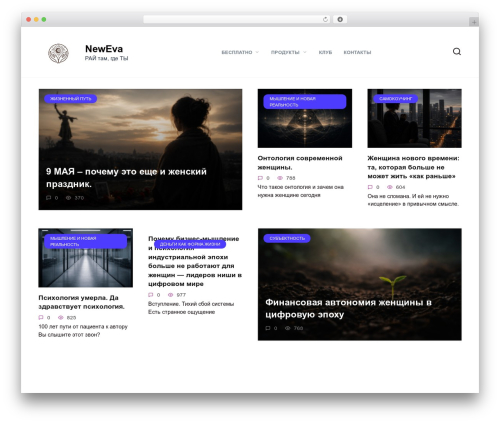Screen dimensions: 500x423
Task: Click views eye icon under Финансовая автономия article
Action: 287,328
